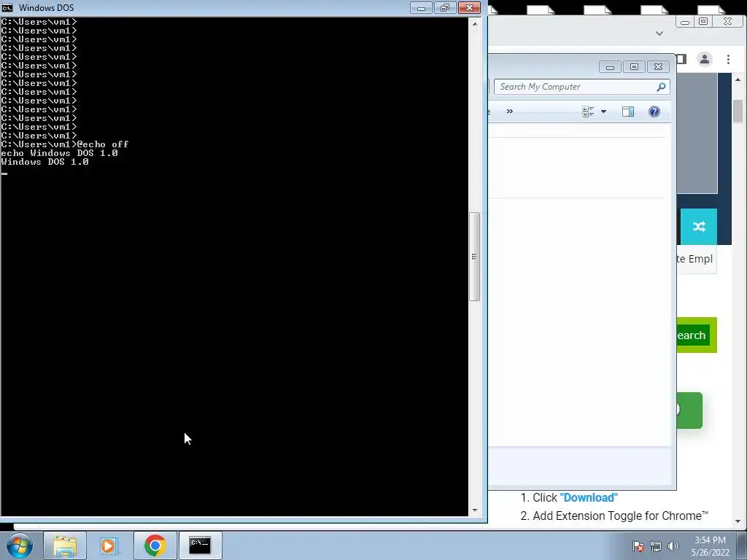
Task: Click "Add Extension Toggle for Chrome" step text
Action: point(620,516)
